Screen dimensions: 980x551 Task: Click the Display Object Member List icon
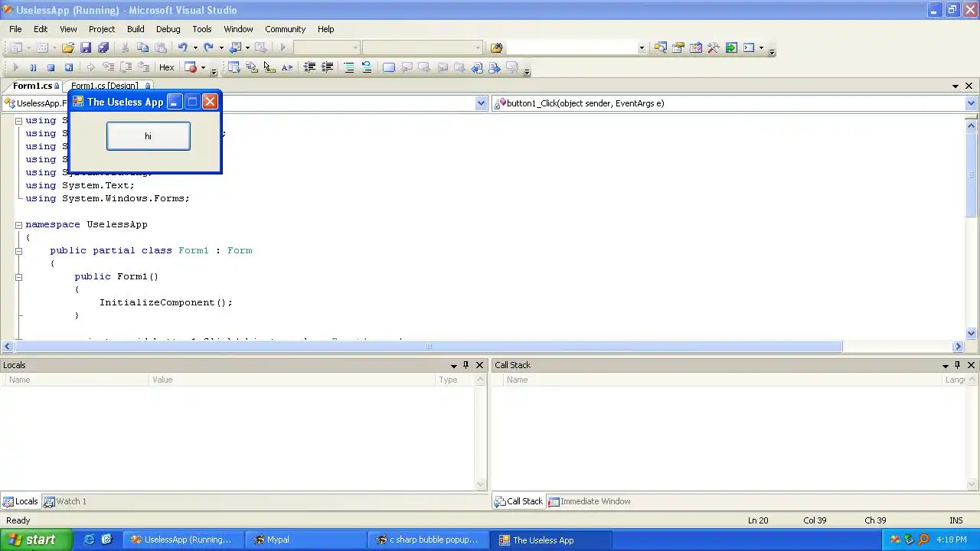coord(234,67)
